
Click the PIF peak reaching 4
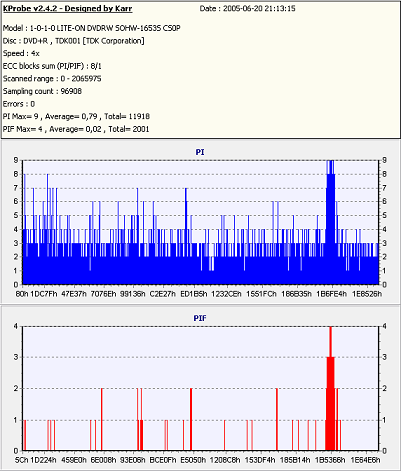(330, 388)
